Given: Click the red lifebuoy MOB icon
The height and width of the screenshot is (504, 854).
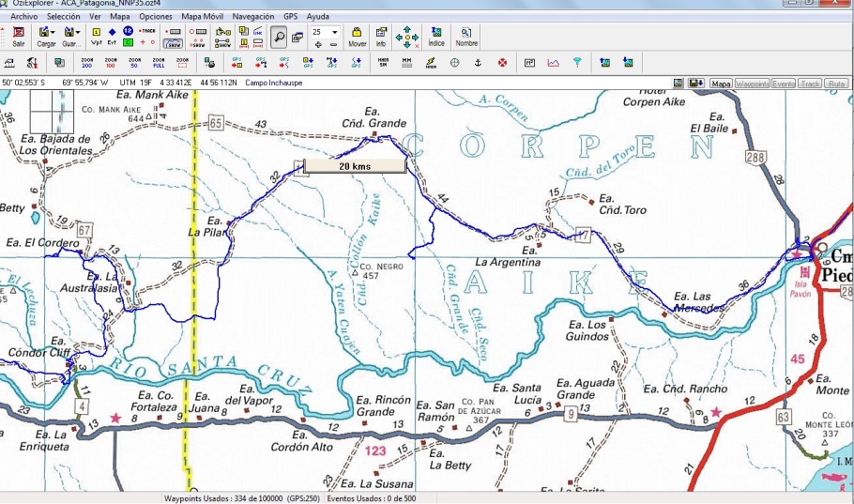Looking at the screenshot, I should click(x=502, y=63).
